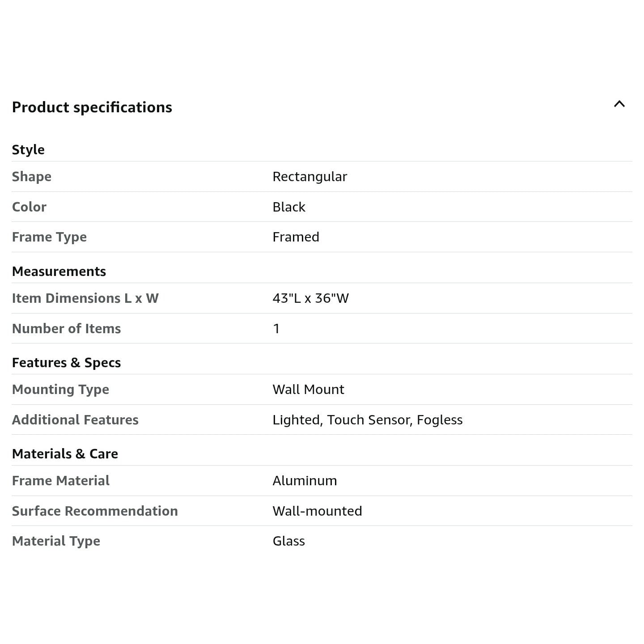Viewport: 644px width, 644px height.
Task: Select the Framed value text
Action: click(x=296, y=237)
